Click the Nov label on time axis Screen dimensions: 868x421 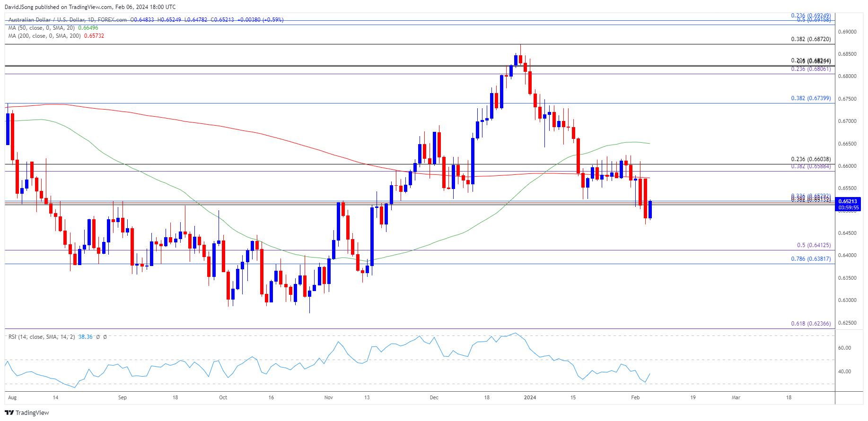[329, 397]
